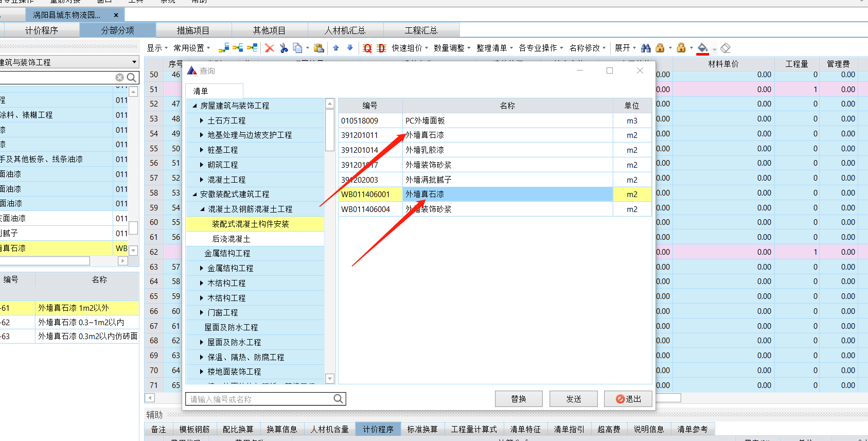Open the 数量调整 dropdown
This screenshot has width=868, height=441.
(x=452, y=48)
